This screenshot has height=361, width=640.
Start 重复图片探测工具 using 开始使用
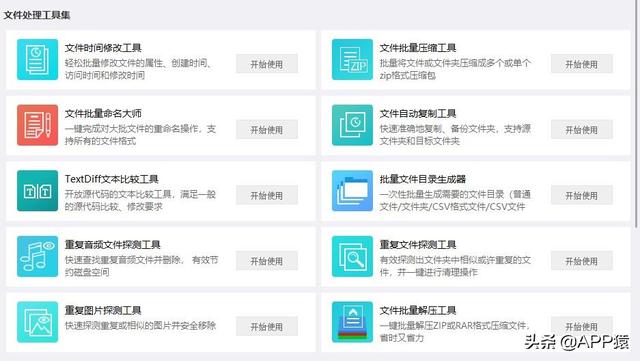coord(267,327)
